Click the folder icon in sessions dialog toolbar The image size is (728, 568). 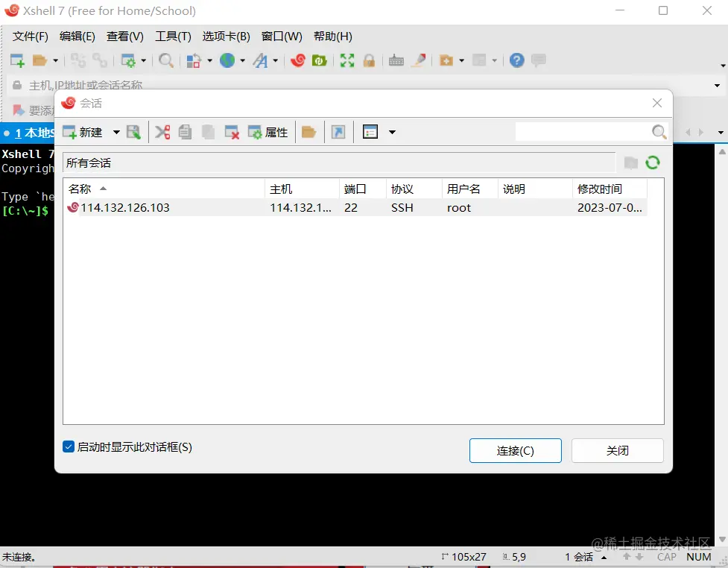pos(308,133)
